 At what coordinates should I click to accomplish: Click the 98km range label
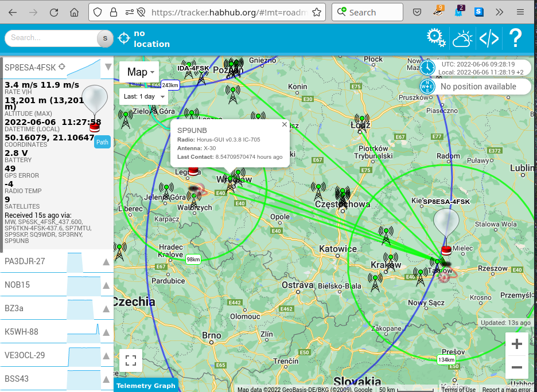tap(193, 259)
